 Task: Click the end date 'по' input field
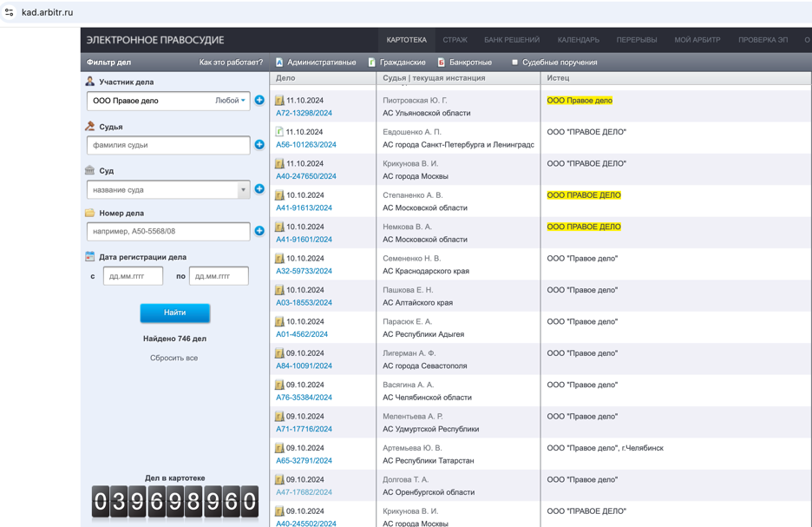[x=219, y=276]
